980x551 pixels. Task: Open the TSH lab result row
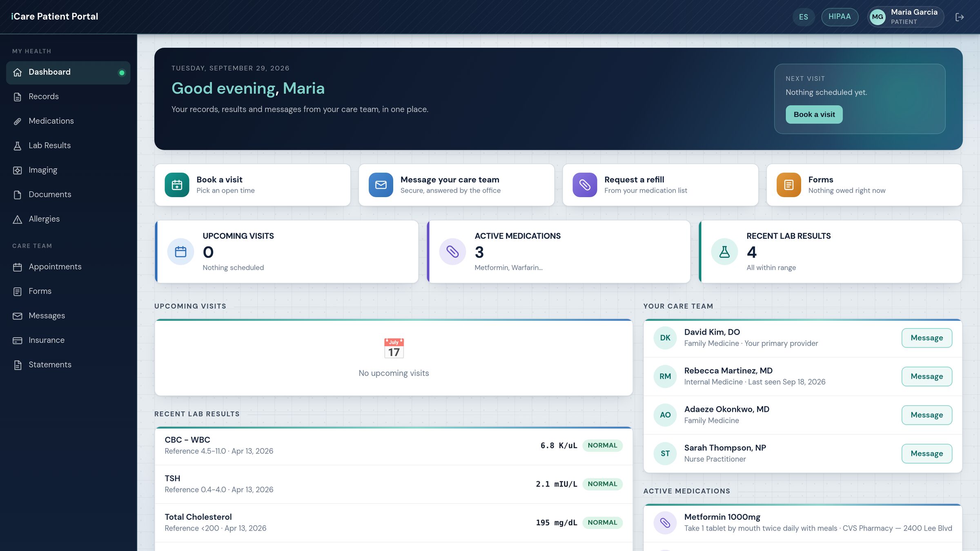394,484
